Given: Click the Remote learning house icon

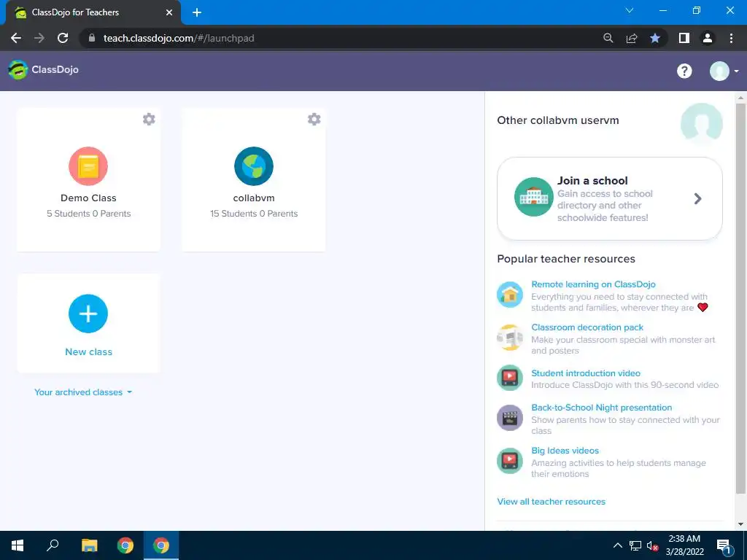Looking at the screenshot, I should click(x=510, y=295).
